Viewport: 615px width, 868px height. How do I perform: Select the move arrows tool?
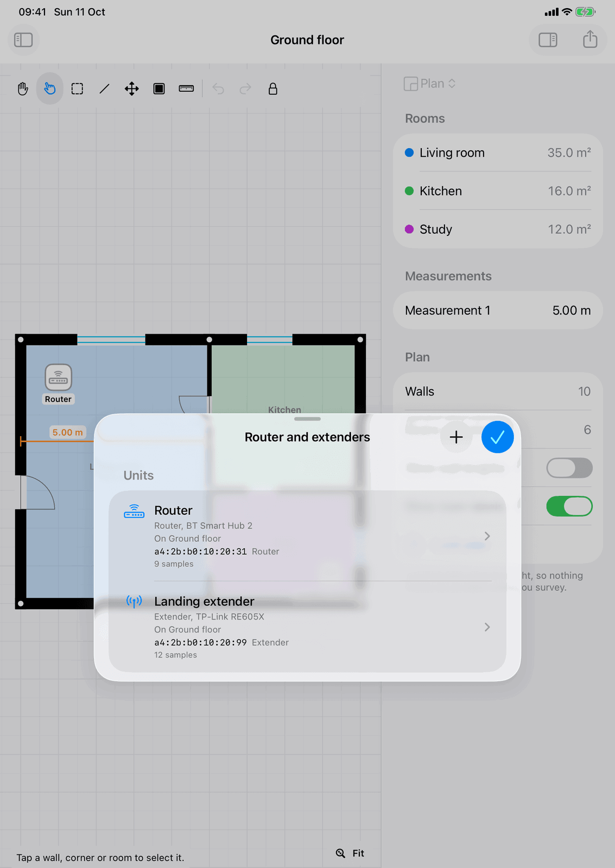131,88
